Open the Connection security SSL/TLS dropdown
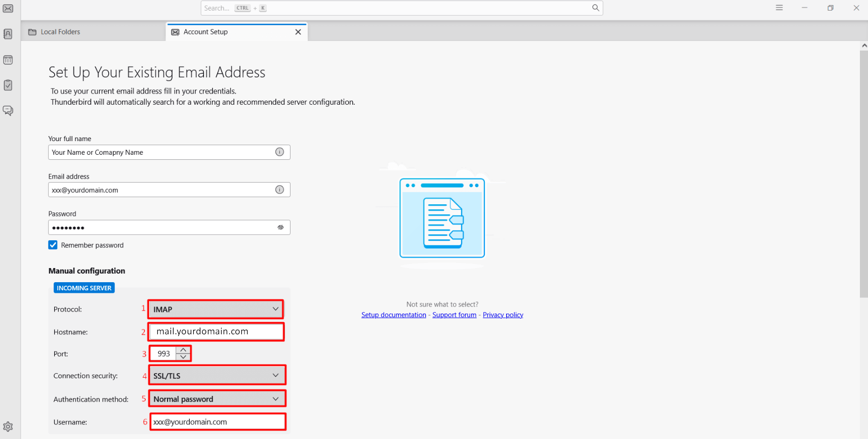This screenshot has height=439, width=868. (x=217, y=375)
